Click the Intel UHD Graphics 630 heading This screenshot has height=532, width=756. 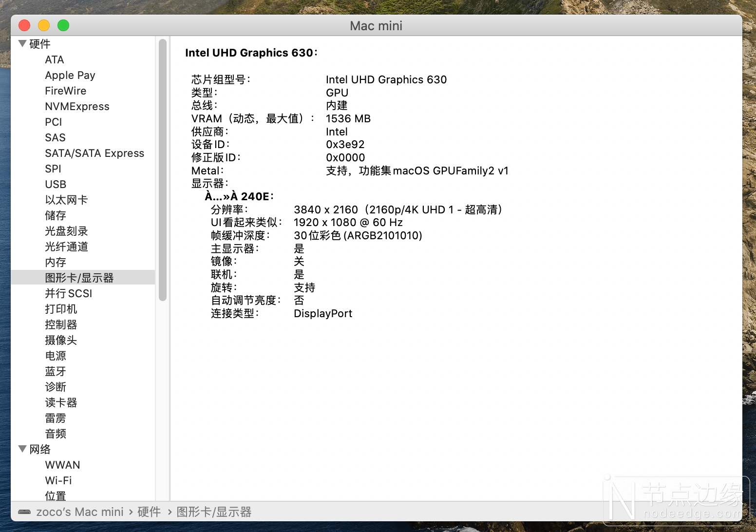pyautogui.click(x=251, y=53)
